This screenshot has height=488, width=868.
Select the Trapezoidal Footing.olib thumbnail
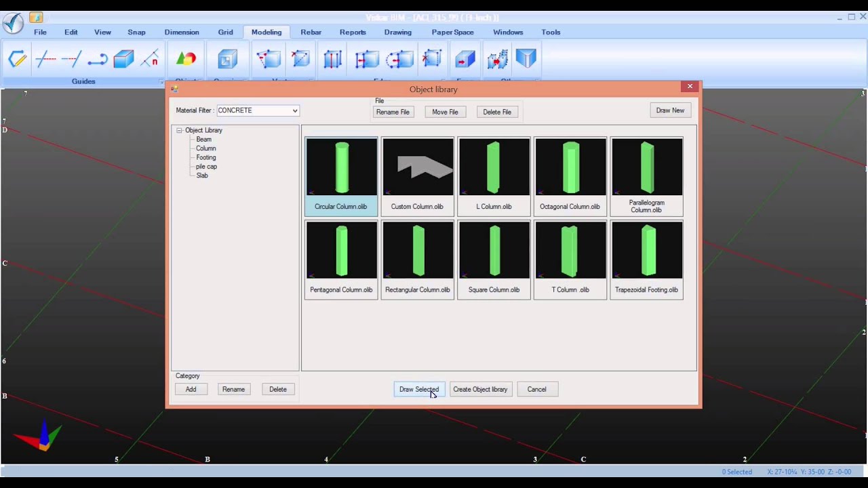647,260
